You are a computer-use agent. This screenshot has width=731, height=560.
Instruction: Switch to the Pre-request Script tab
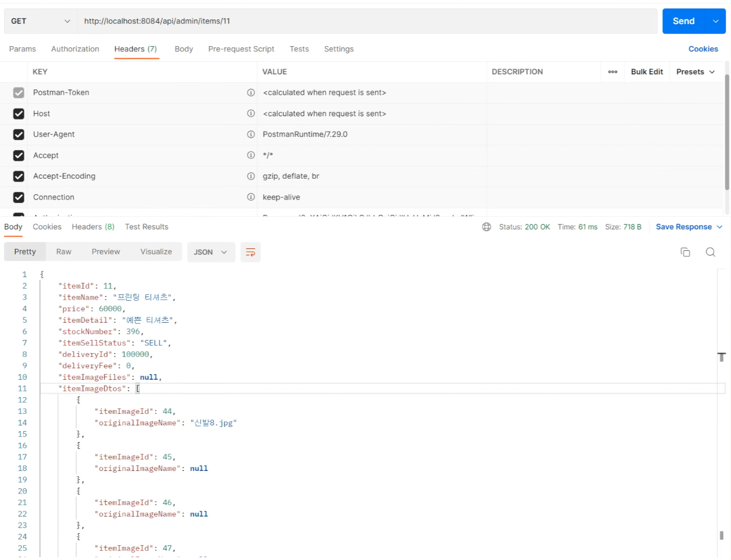coord(241,49)
